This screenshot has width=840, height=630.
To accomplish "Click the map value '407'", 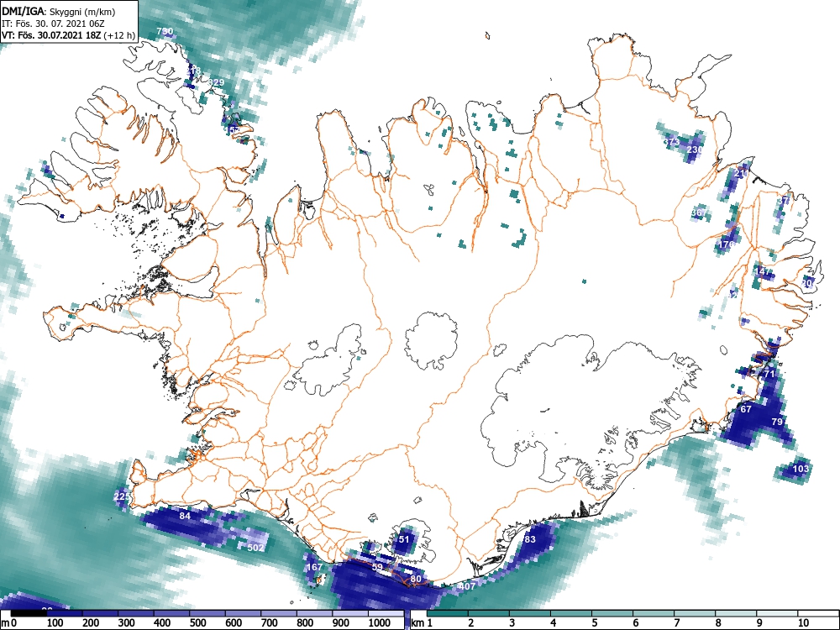I will pyautogui.click(x=467, y=586).
